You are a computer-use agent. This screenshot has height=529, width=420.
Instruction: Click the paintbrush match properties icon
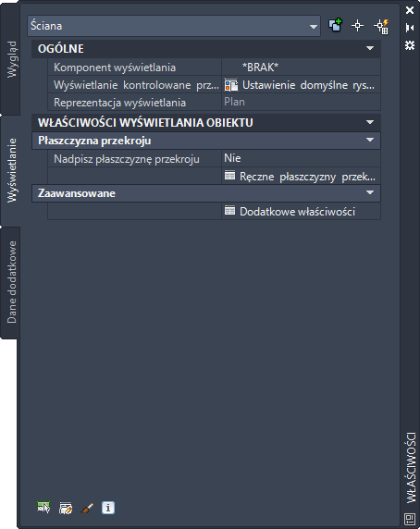[87, 508]
